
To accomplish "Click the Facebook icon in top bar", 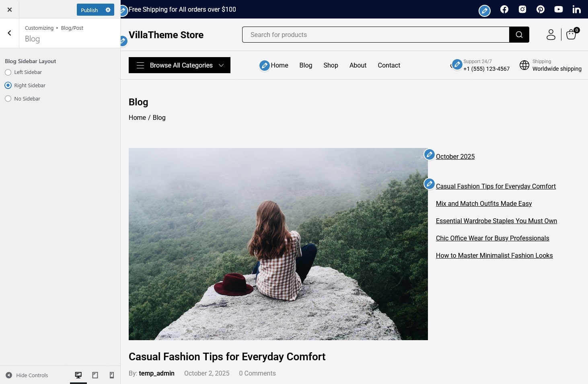I will coord(504,9).
